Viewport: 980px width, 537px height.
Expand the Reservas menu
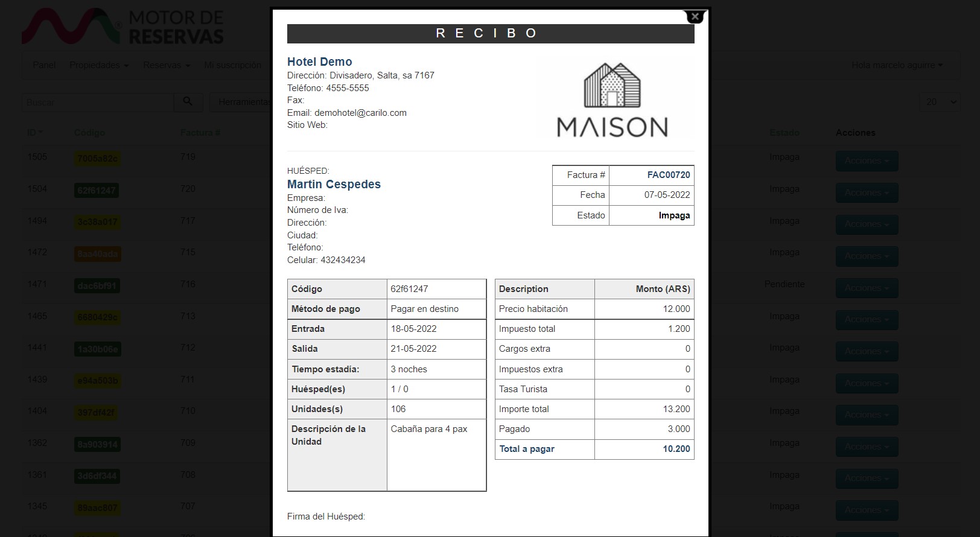pos(167,65)
